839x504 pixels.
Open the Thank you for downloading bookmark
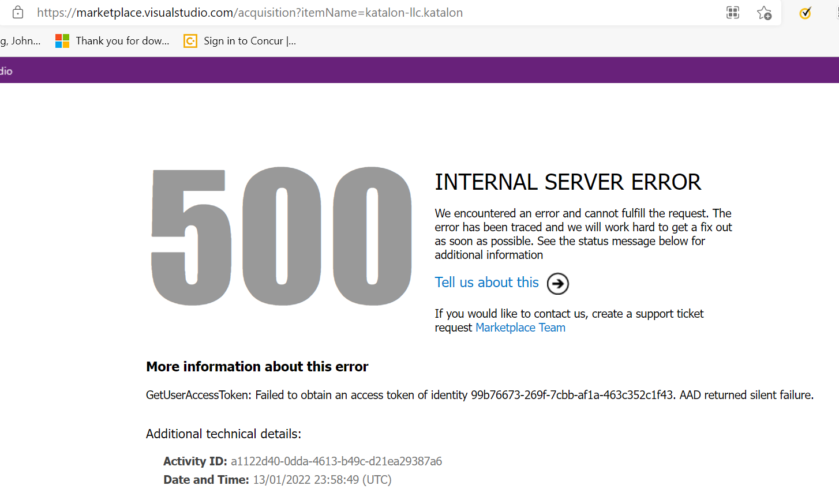click(x=123, y=40)
